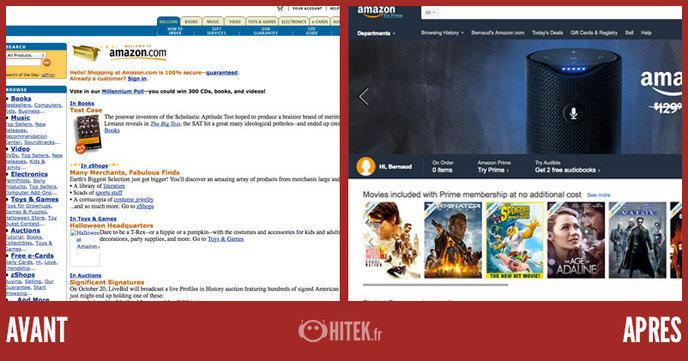Open Today's Deals
The image size is (688, 361).
547,33
